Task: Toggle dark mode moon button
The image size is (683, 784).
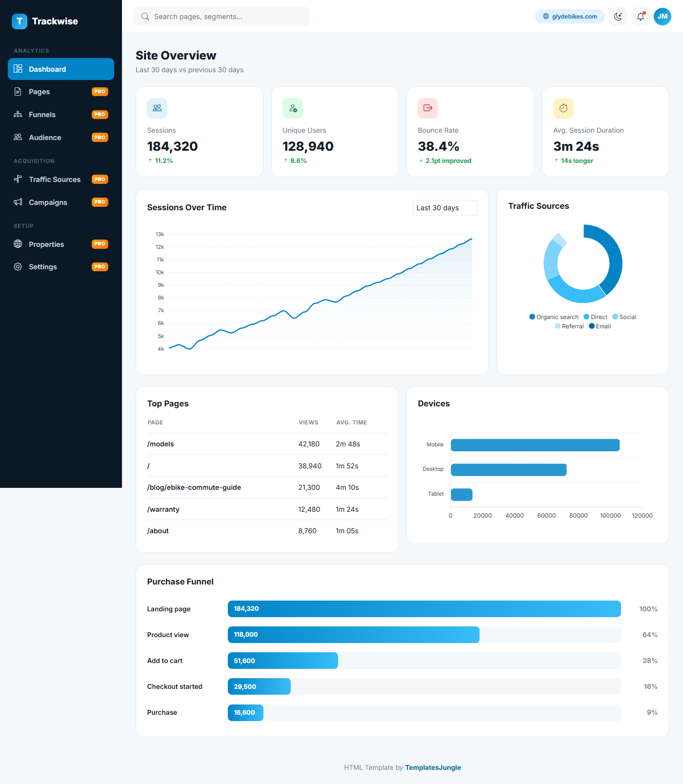Action: (618, 17)
